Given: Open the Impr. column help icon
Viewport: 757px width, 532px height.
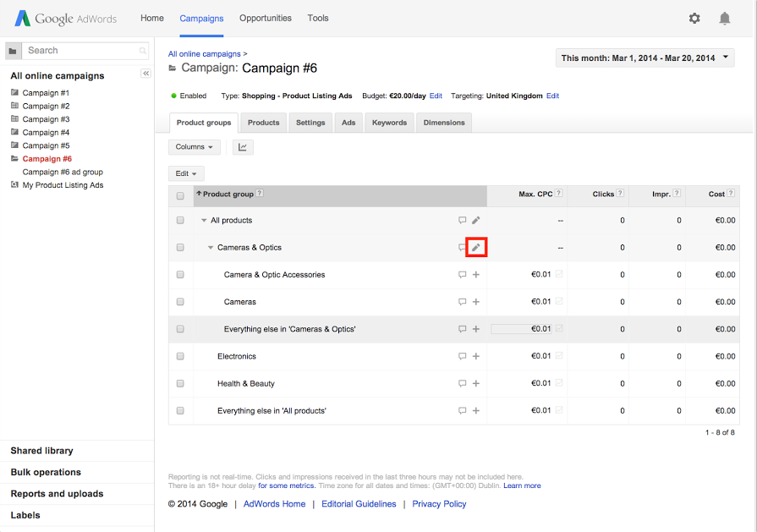Looking at the screenshot, I should (677, 193).
